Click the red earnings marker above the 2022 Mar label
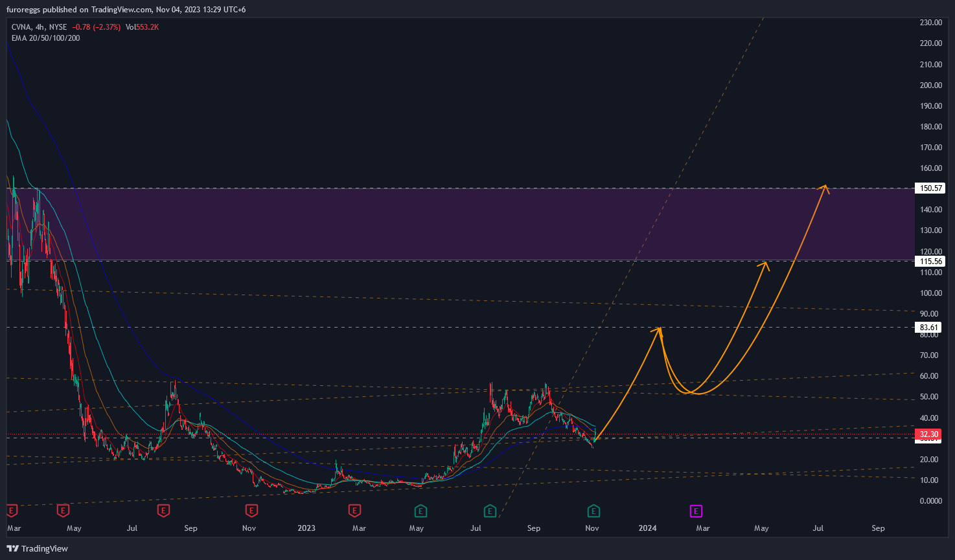This screenshot has height=560, width=955. [x=11, y=511]
